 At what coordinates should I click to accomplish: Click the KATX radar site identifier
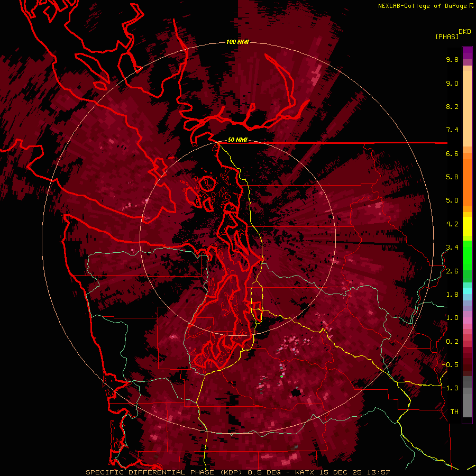(305, 472)
